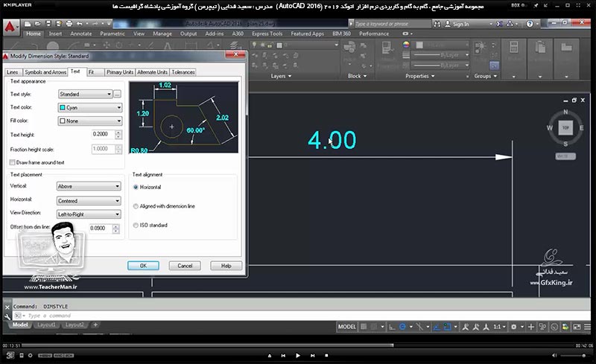This screenshot has width=596, height=364.
Task: Open the Vertical placement dropdown (Above)
Action: [89, 186]
